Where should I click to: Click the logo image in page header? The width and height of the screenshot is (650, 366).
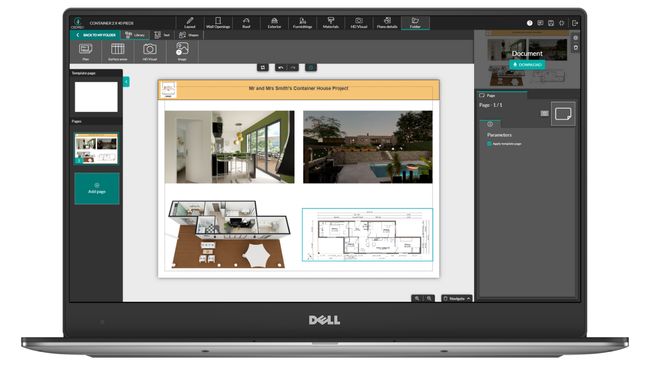click(x=169, y=90)
